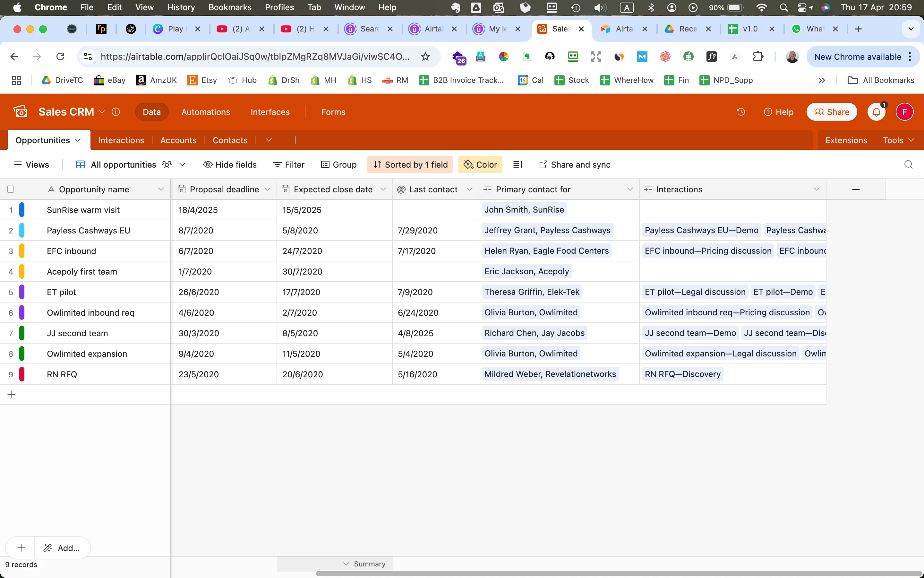Screen dimensions: 924x578
Task: Open the tab search dropdown in Chrome
Action: [x=911, y=29]
